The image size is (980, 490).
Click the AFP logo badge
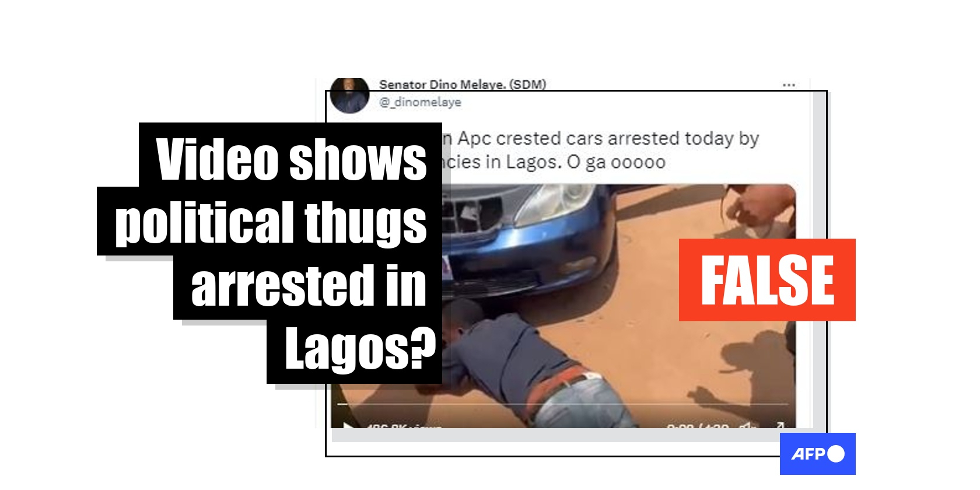pos(817,454)
